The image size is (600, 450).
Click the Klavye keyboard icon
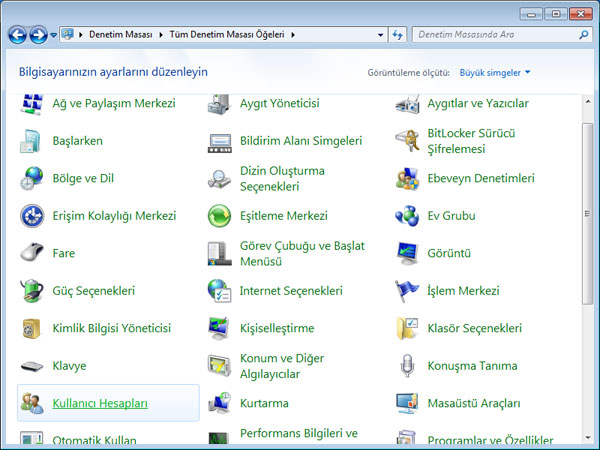coord(32,366)
